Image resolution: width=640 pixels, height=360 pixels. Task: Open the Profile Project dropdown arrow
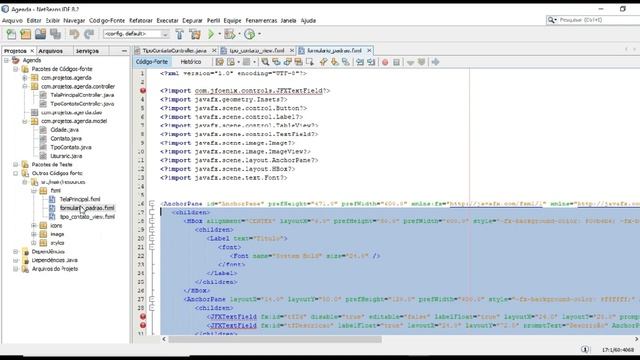click(259, 34)
